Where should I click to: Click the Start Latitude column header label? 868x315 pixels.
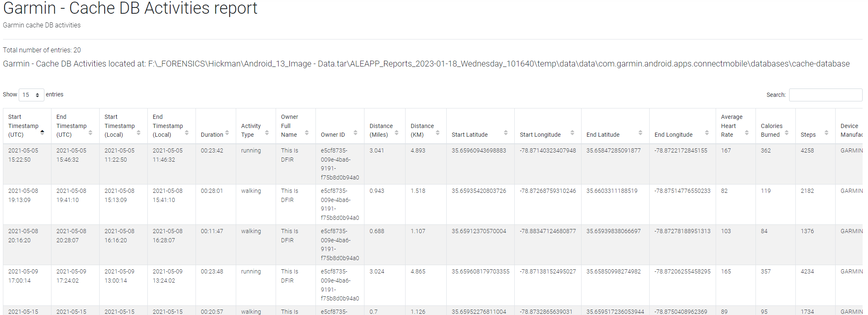pos(469,135)
